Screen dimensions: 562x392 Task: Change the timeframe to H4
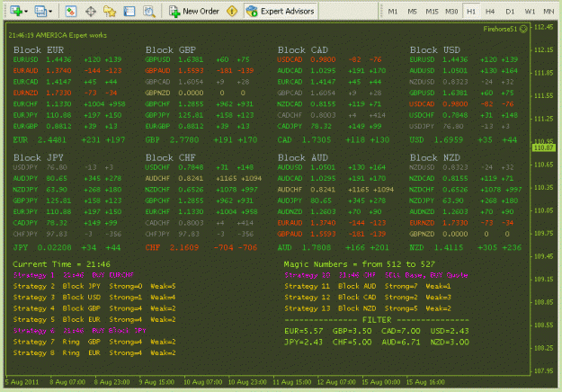pyautogui.click(x=490, y=12)
